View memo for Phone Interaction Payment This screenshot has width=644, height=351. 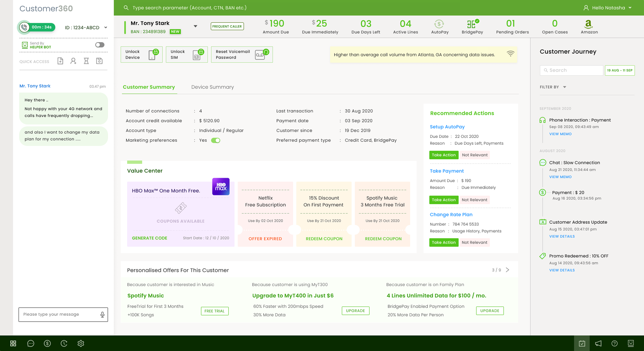(x=560, y=134)
